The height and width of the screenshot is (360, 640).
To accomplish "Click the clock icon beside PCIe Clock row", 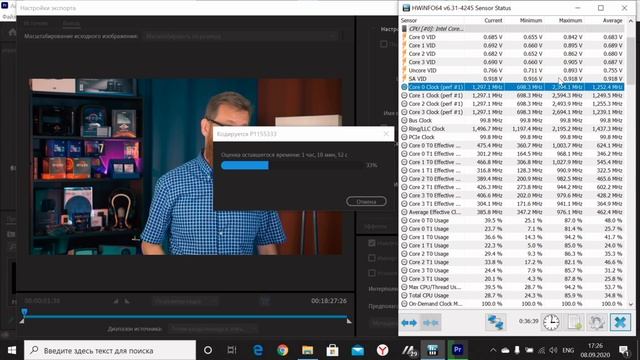I will pos(404,137).
